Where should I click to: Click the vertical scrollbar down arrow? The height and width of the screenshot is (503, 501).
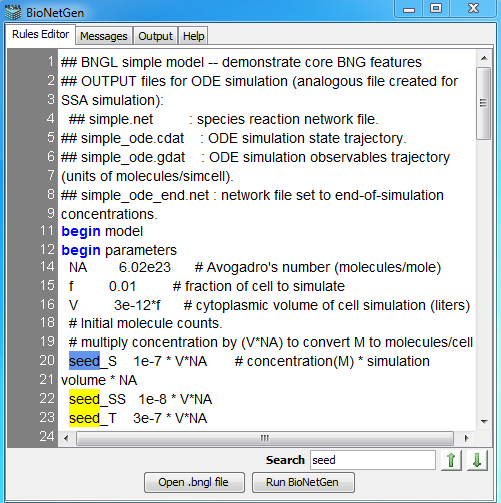point(484,422)
